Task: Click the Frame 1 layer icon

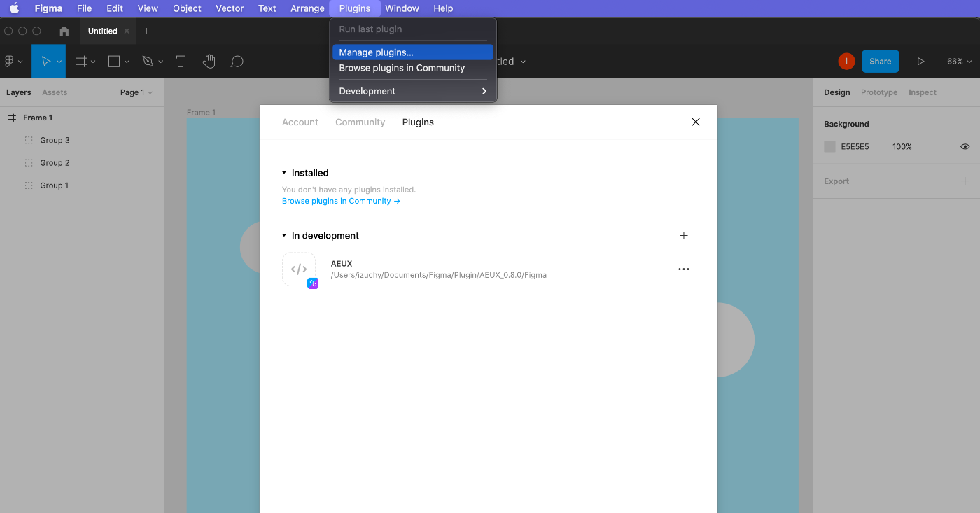Action: click(12, 118)
